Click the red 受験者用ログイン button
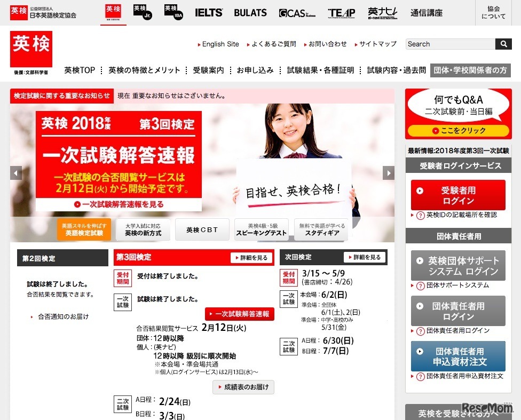 click(x=458, y=195)
